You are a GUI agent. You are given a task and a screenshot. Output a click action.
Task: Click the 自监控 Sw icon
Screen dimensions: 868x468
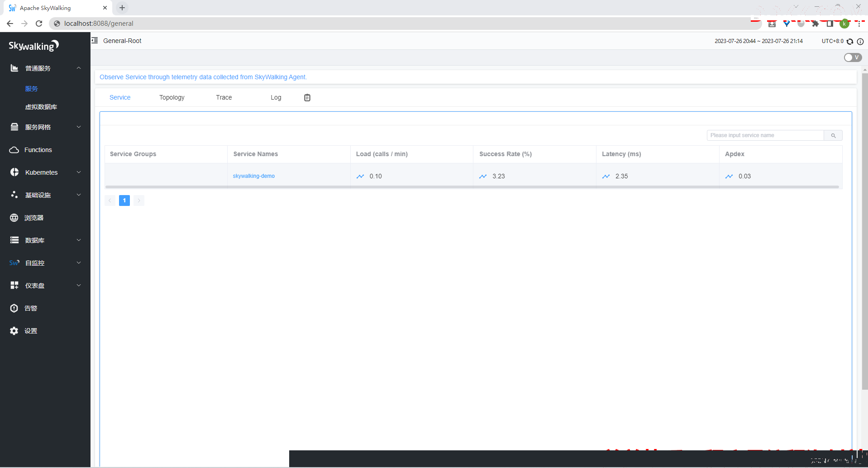(14, 263)
